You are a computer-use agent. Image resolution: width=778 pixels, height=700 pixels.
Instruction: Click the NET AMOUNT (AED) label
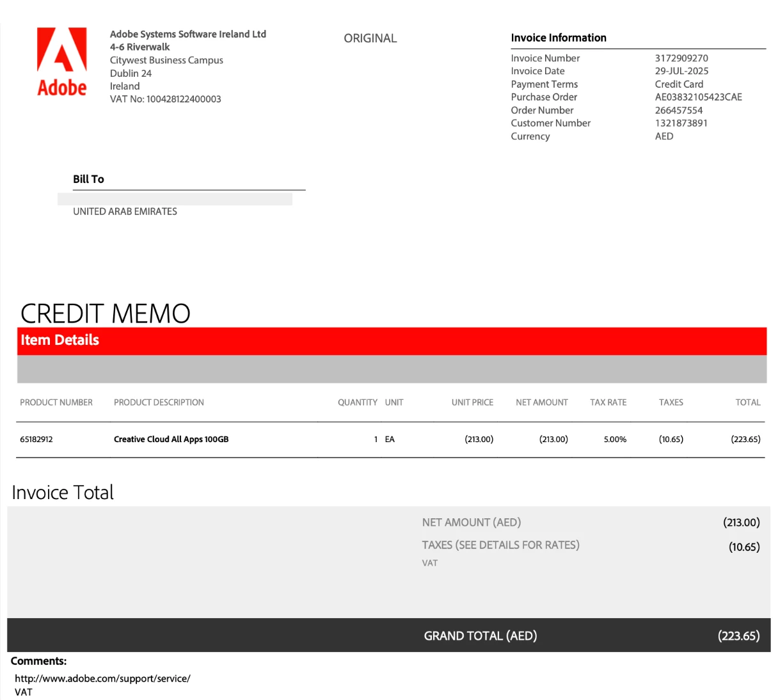coord(472,522)
